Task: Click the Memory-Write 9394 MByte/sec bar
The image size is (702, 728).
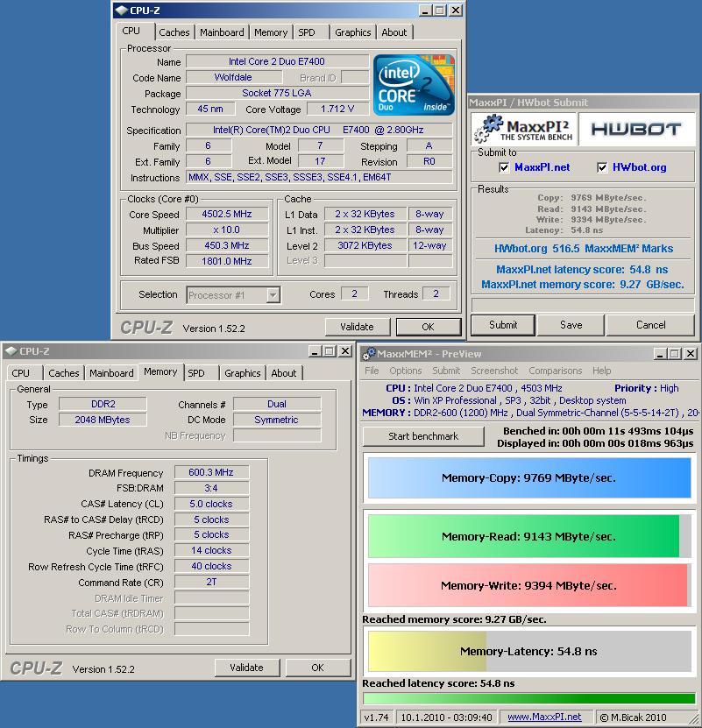Action: [x=529, y=585]
